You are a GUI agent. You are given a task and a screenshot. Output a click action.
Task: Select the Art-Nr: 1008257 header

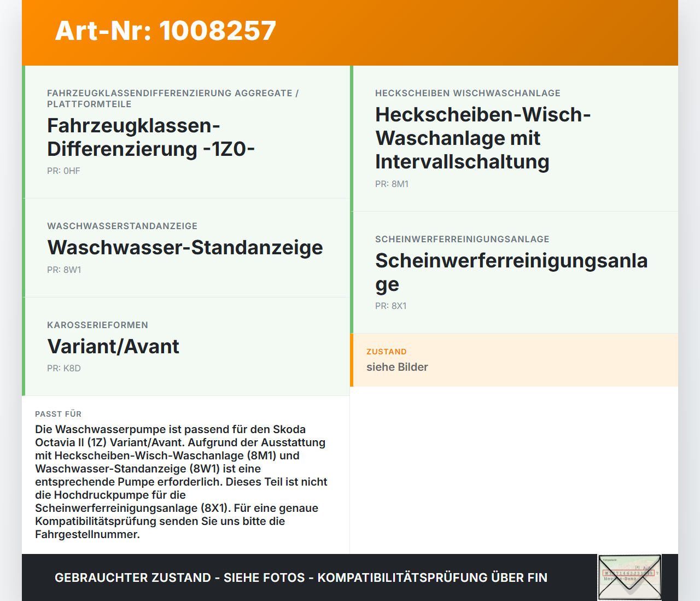click(165, 30)
